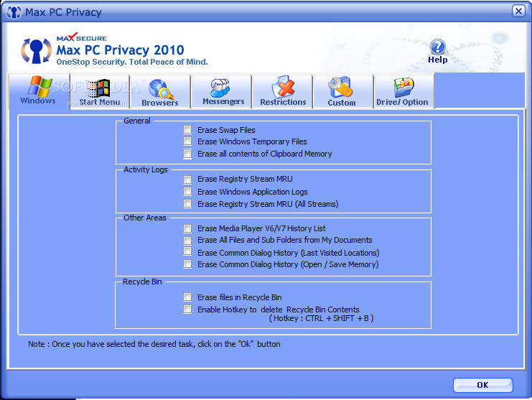Tick Common Dialog History (Last Visited Locations)

click(x=187, y=251)
